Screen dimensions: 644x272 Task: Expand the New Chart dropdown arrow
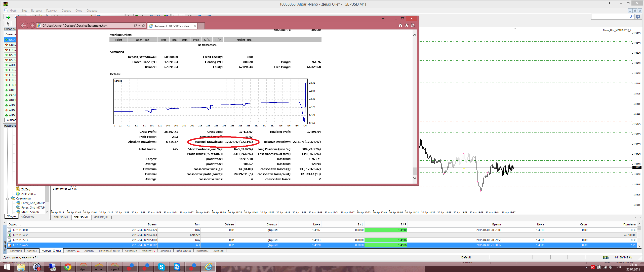tap(12, 17)
